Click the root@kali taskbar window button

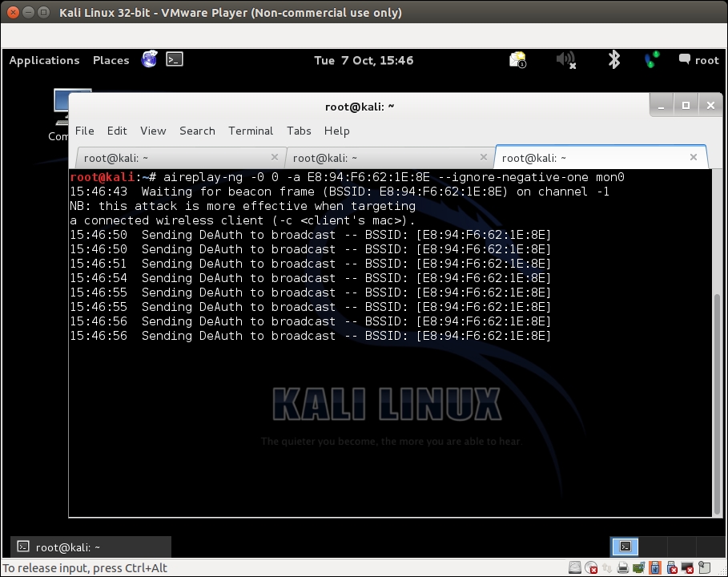coord(91,547)
